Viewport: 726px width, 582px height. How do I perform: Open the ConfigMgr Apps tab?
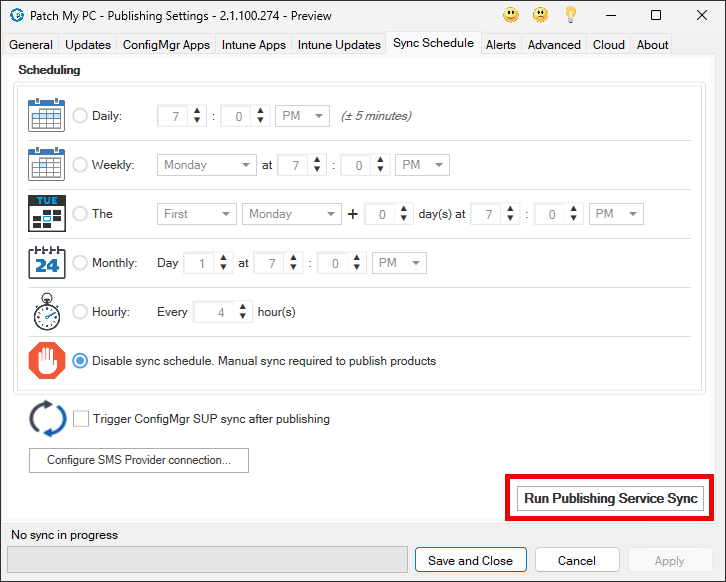coord(166,45)
